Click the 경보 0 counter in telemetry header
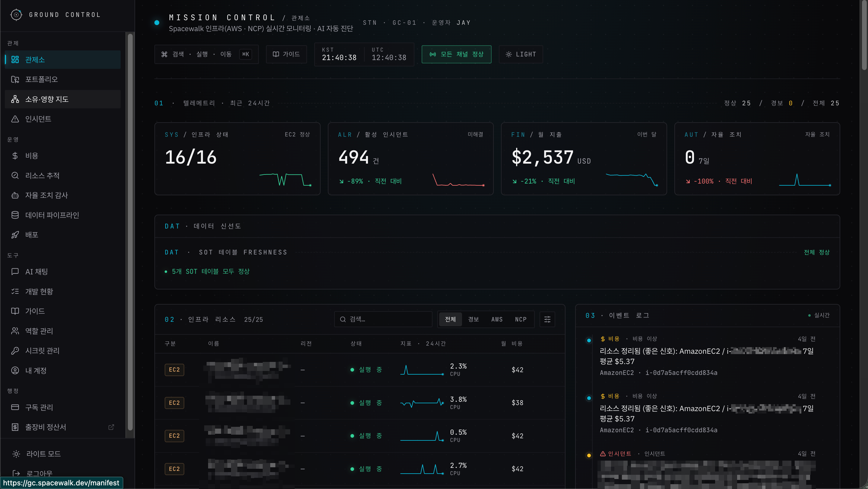 pyautogui.click(x=782, y=103)
